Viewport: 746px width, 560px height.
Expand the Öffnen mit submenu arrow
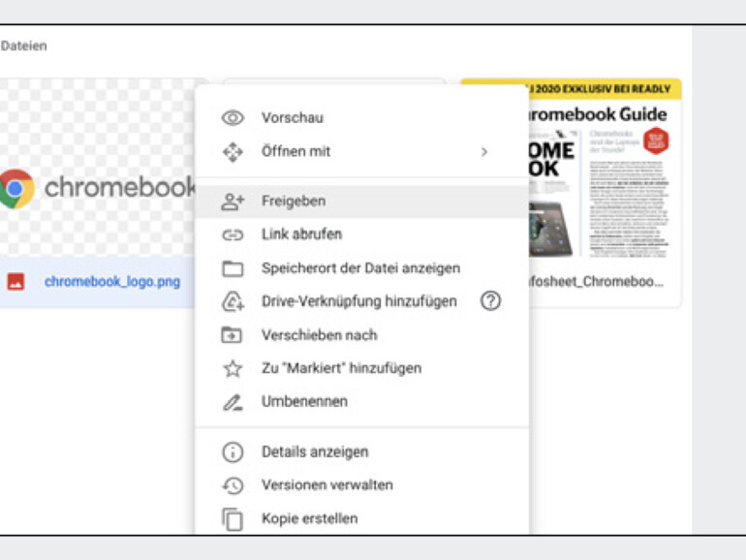484,152
